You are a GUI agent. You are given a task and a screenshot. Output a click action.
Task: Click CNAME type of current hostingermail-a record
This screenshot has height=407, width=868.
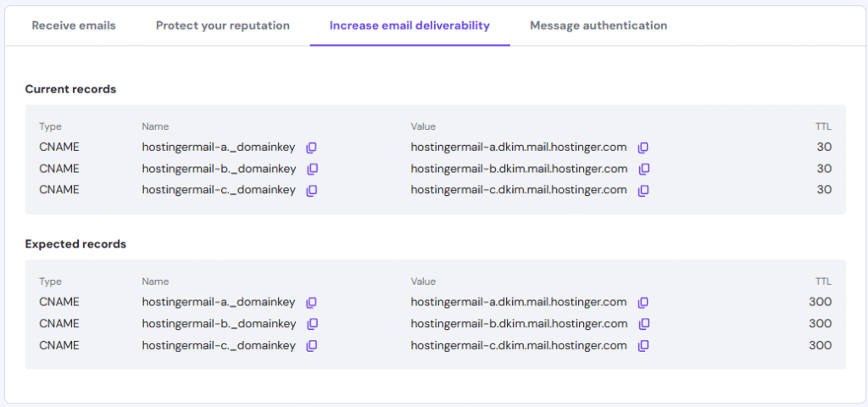[x=59, y=148]
